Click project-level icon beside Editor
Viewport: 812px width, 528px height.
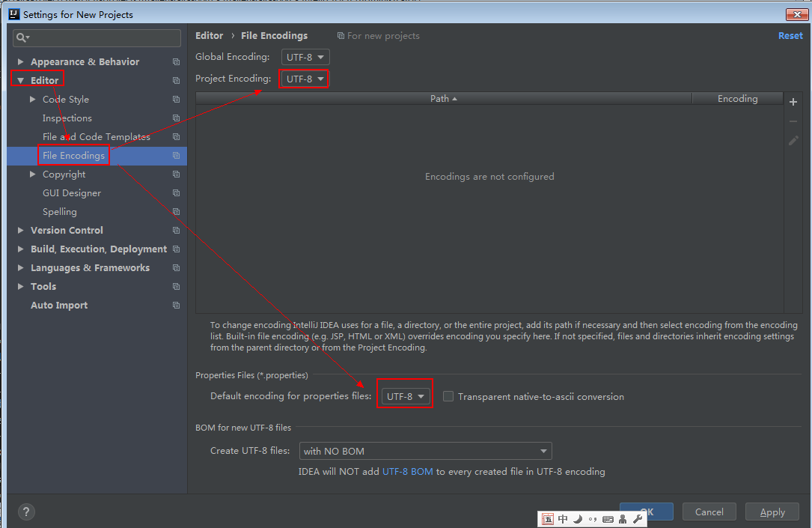click(176, 80)
